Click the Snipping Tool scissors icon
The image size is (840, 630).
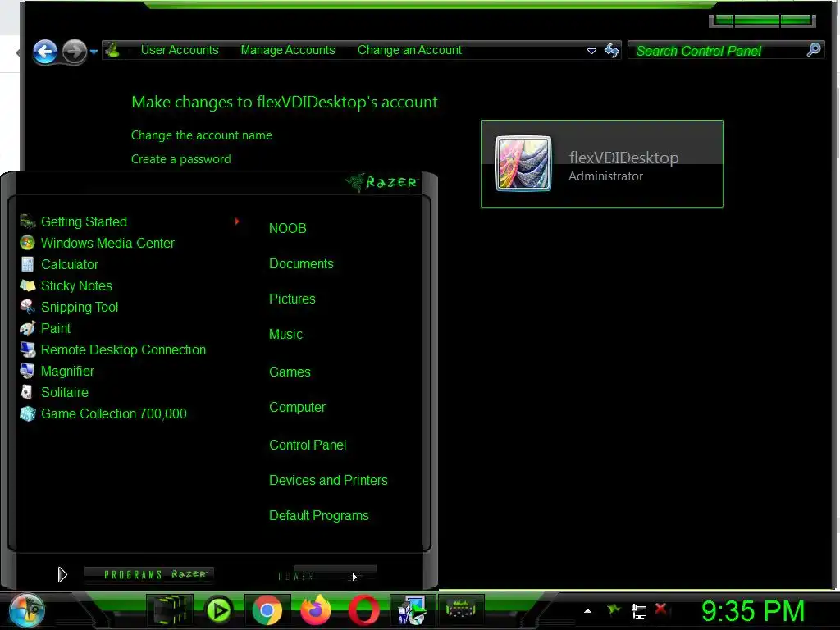point(27,307)
